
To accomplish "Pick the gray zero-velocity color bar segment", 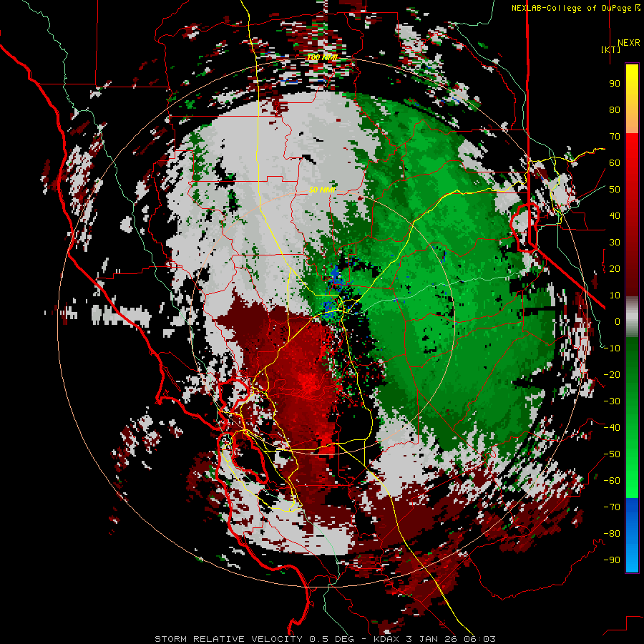I will tap(632, 317).
